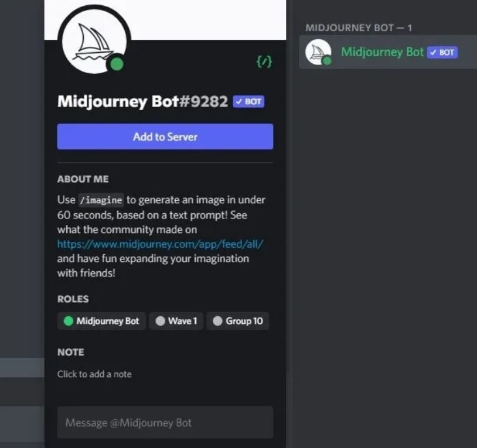
Task: Click the Midjourney Bot#9282 username
Action: pyautogui.click(x=142, y=101)
